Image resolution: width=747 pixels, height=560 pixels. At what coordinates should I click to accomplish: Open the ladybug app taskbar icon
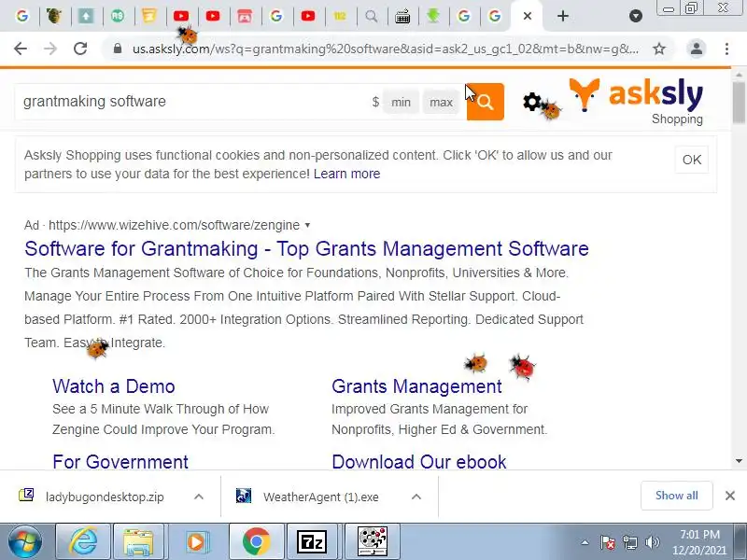(x=373, y=541)
